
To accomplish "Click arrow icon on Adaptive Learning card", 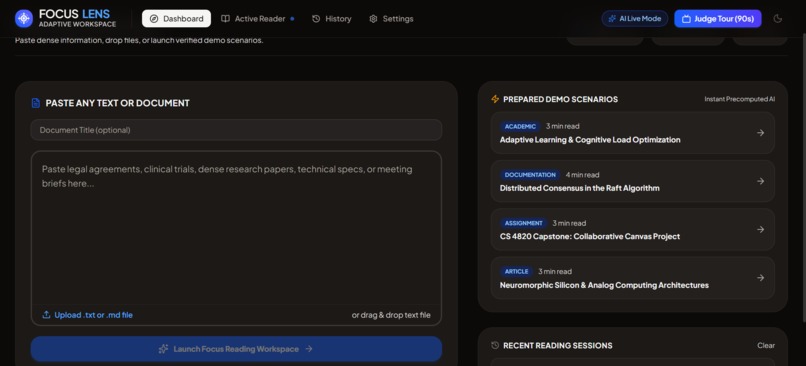I will click(x=760, y=133).
